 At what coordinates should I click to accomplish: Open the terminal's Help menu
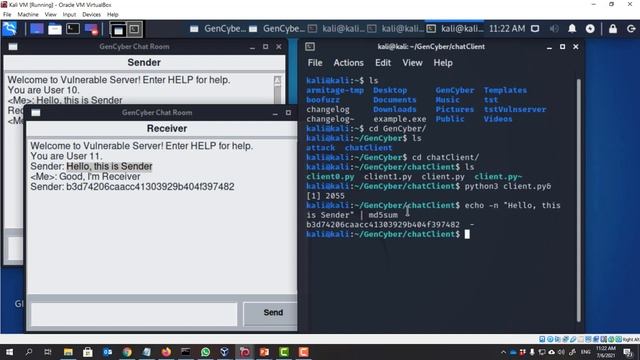pyautogui.click(x=443, y=63)
